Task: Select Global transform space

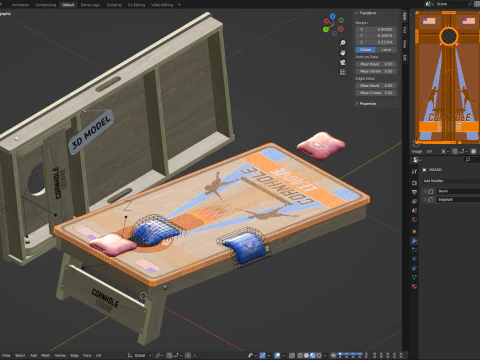Action: (366, 50)
